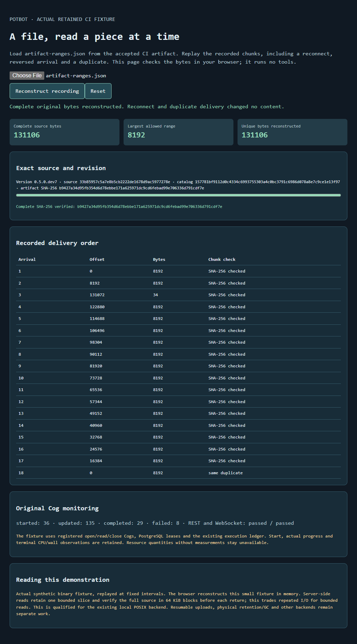357x644 pixels.
Task: Select offset 98304 cell
Action: pyautogui.click(x=96, y=342)
